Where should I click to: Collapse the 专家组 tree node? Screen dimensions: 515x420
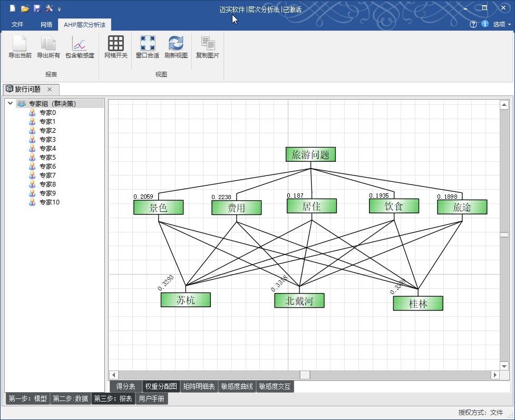(10, 103)
